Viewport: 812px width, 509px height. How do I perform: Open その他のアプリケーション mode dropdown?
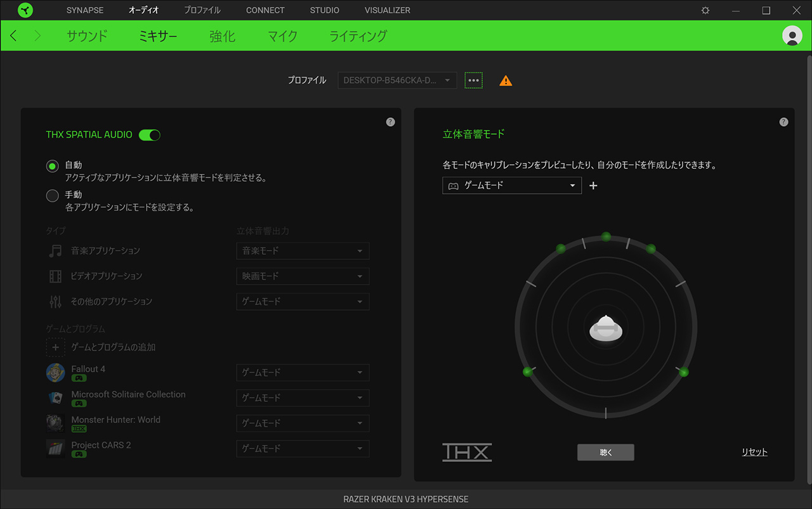[303, 302]
